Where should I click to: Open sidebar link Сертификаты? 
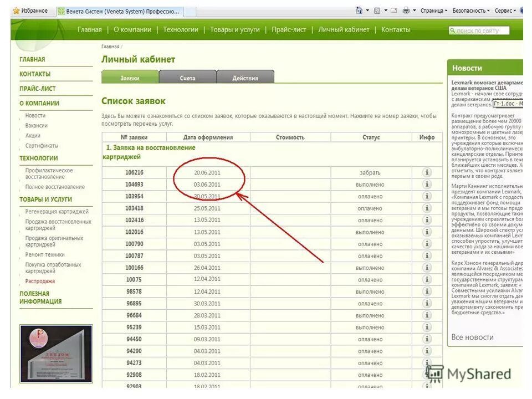pyautogui.click(x=42, y=146)
